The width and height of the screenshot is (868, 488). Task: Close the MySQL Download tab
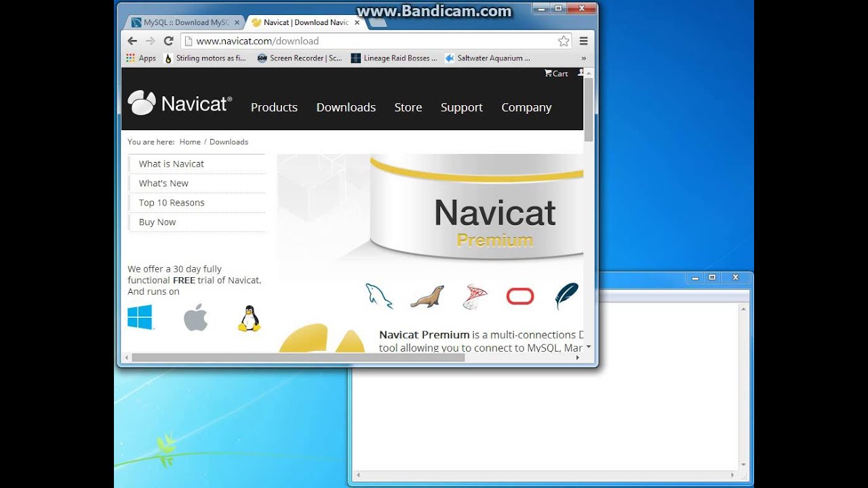237,22
